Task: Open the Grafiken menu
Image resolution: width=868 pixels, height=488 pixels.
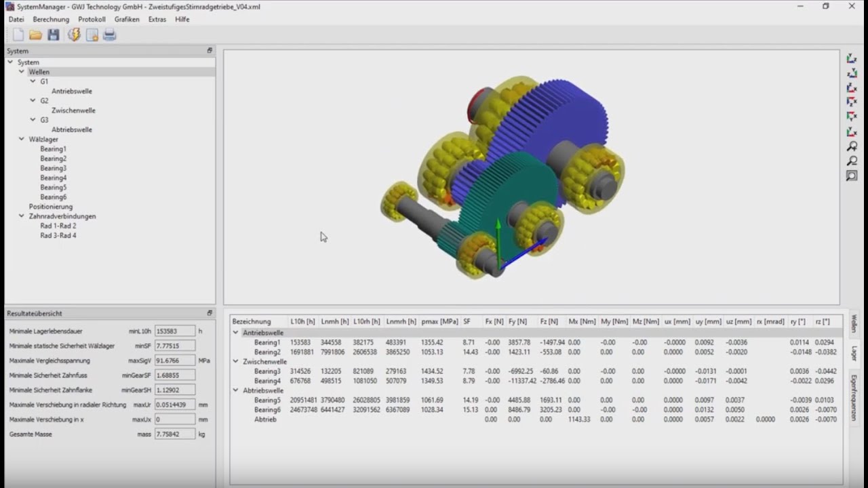Action: pyautogui.click(x=127, y=20)
